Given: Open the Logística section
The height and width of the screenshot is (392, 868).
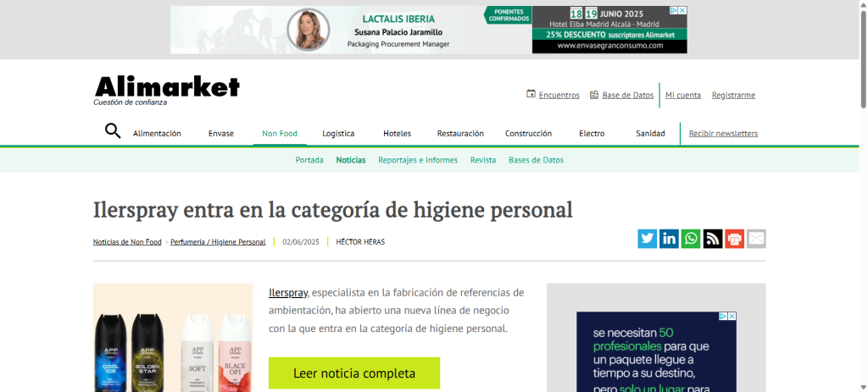Looking at the screenshot, I should coord(338,133).
